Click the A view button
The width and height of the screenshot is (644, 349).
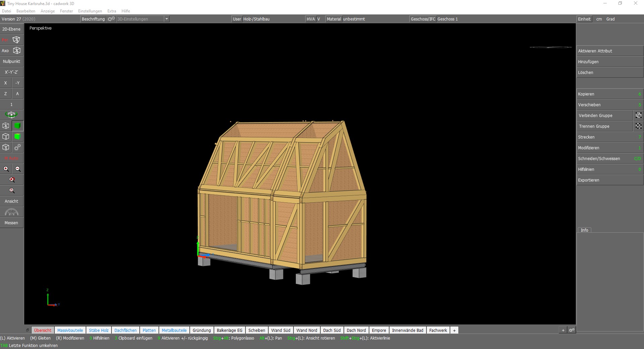click(x=17, y=93)
